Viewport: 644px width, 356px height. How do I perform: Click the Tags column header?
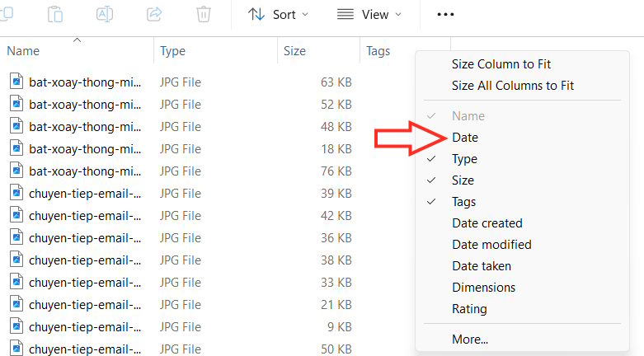378,51
